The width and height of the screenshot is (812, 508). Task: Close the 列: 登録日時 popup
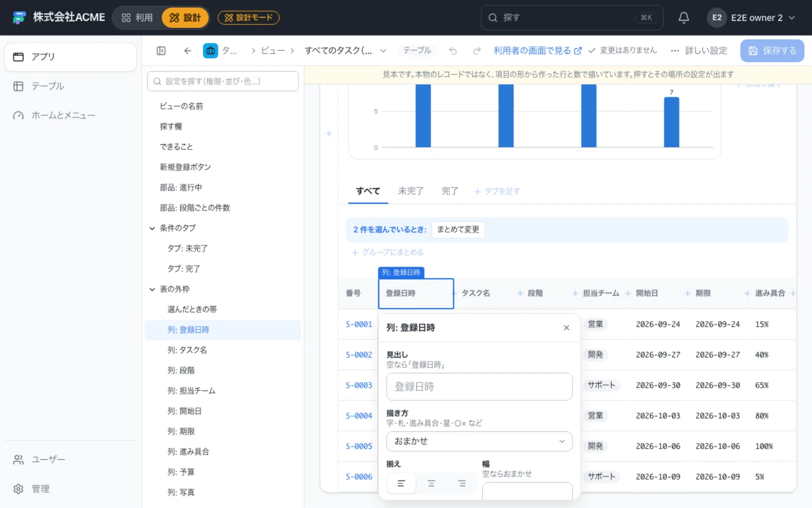[x=566, y=328]
